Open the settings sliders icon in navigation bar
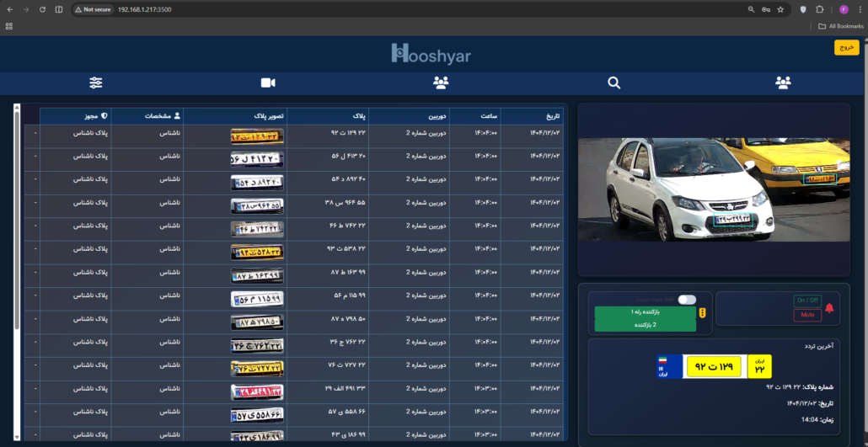 [96, 83]
